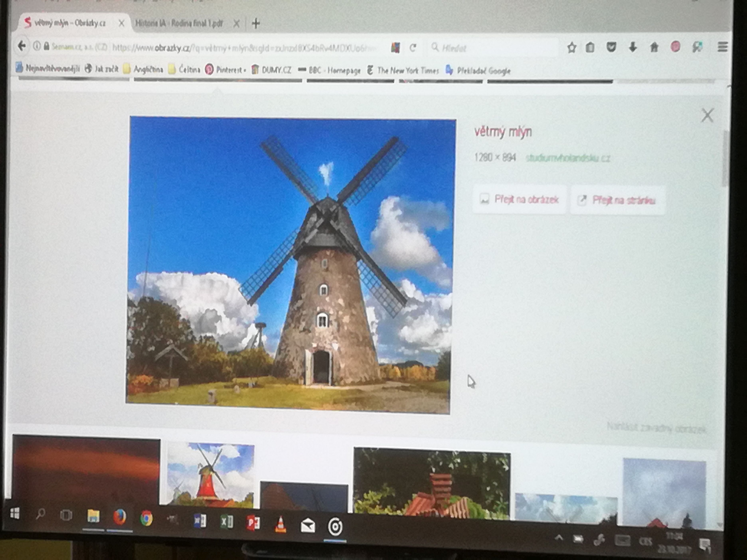The width and height of the screenshot is (747, 560).
Task: Open the Pocket shield icon
Action: tap(611, 47)
